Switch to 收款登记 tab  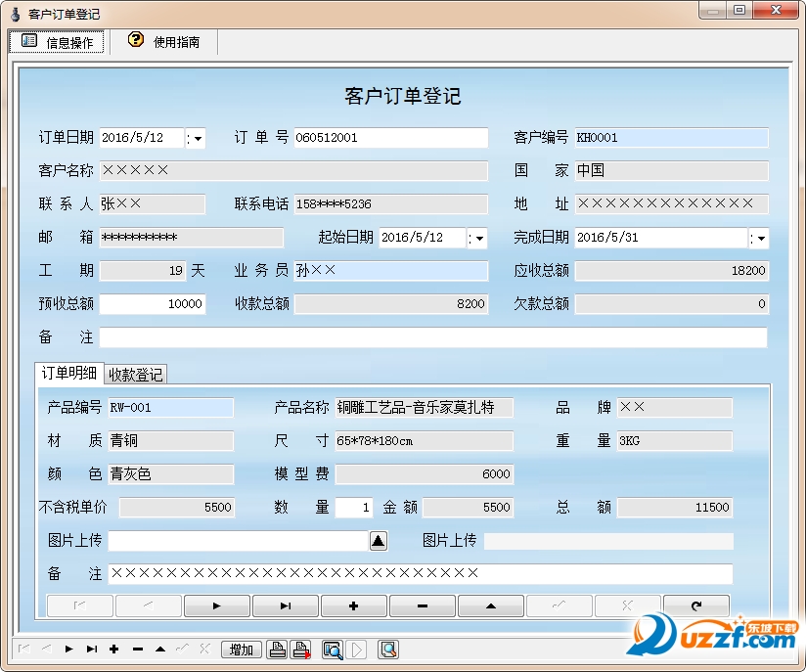tap(135, 375)
